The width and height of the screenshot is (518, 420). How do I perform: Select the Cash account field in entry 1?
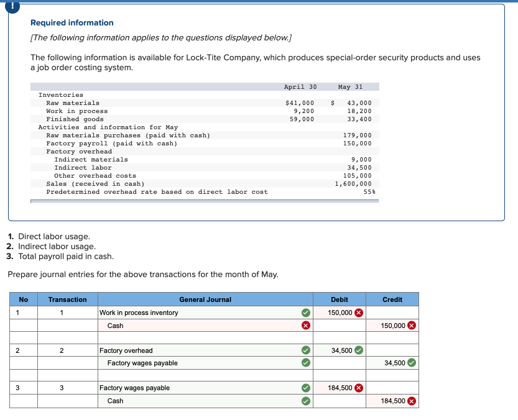tap(205, 326)
